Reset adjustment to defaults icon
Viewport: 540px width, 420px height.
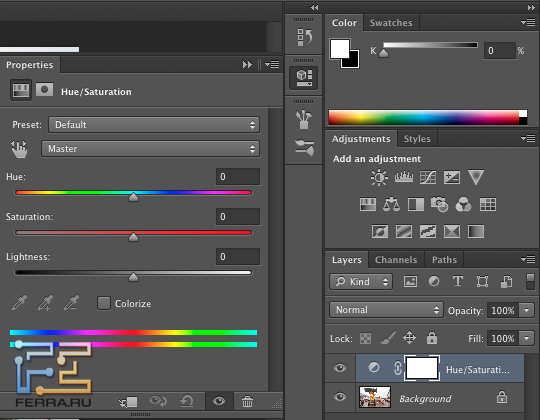click(187, 401)
